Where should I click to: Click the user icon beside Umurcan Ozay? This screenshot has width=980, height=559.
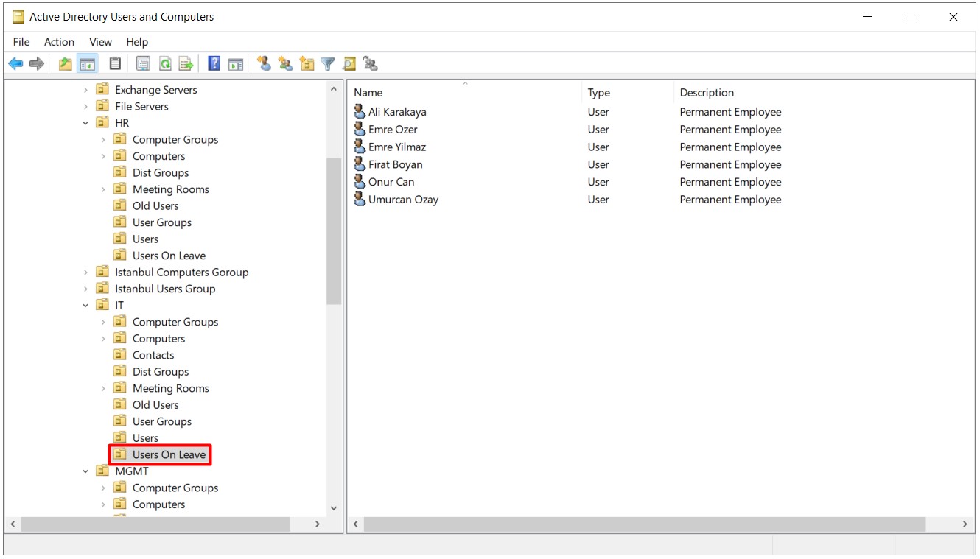point(360,200)
